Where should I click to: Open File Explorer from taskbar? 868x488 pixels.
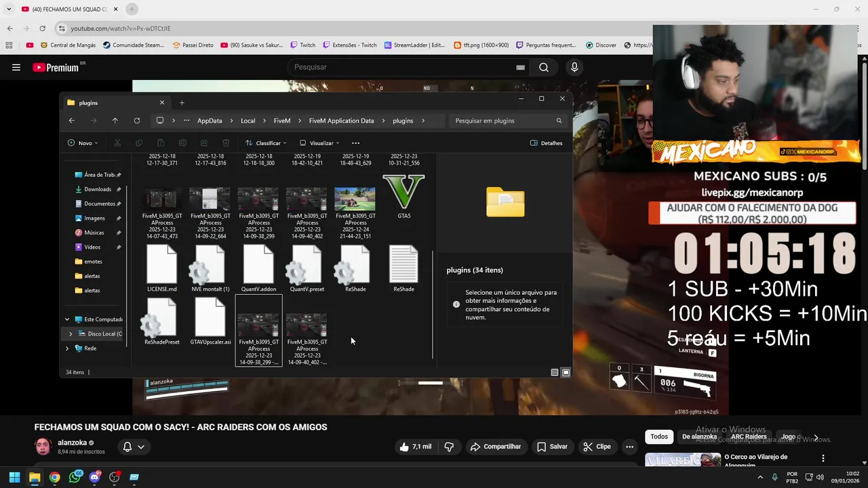click(x=35, y=477)
